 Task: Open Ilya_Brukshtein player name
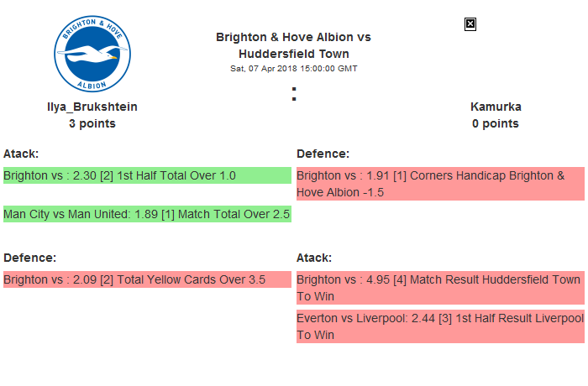tap(92, 107)
